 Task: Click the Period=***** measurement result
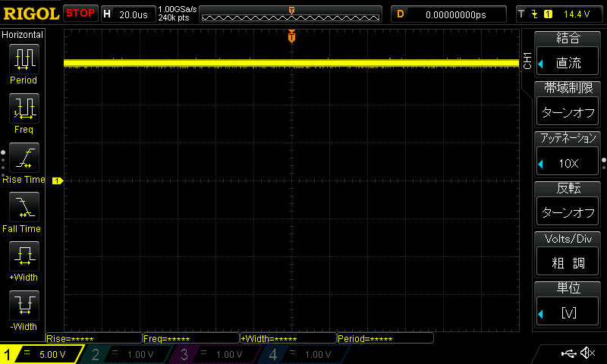[x=385, y=338]
